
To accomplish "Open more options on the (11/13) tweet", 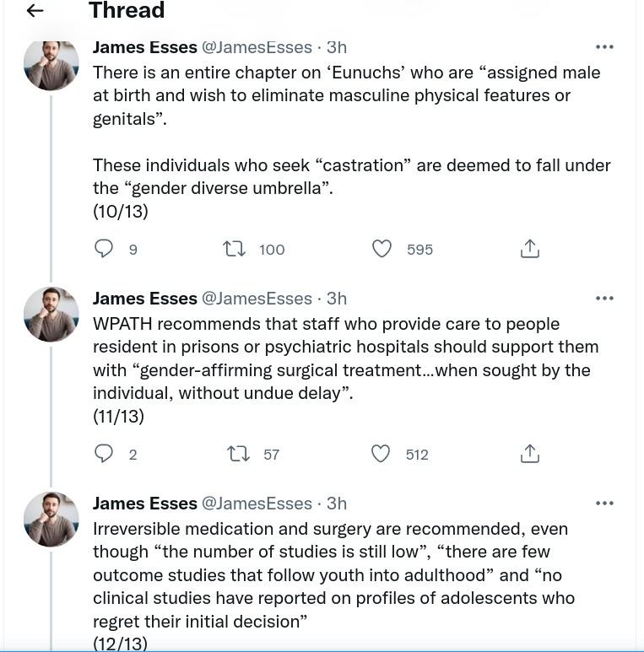I will point(604,298).
